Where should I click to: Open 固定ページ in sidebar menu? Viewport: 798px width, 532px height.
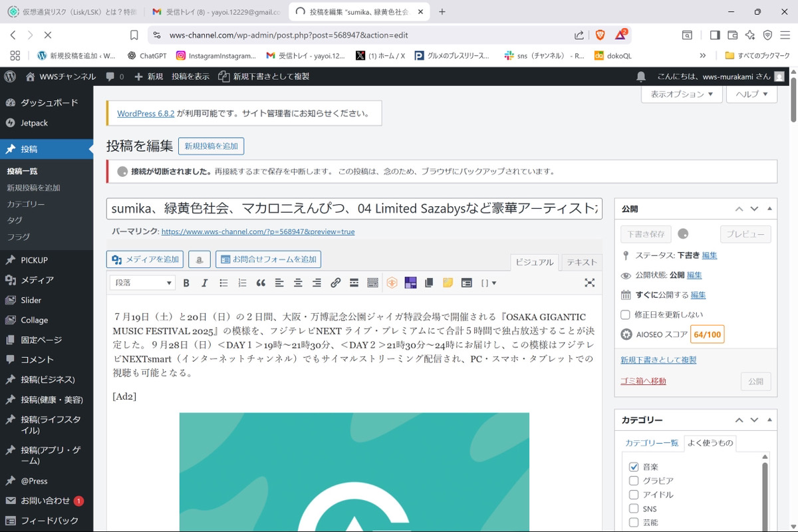[x=47, y=340]
